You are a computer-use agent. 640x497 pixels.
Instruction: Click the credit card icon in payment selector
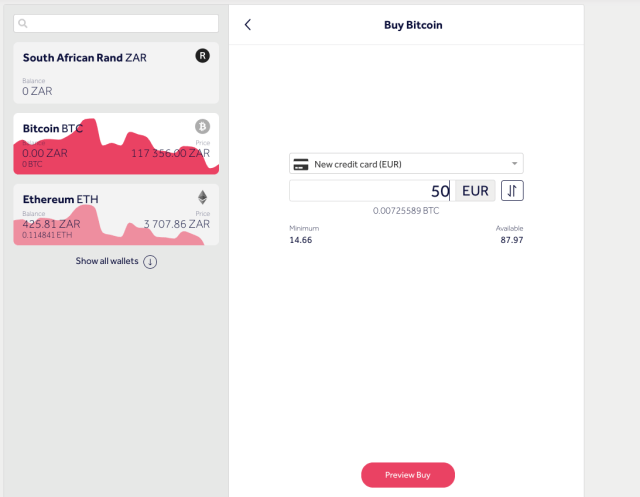(x=300, y=164)
